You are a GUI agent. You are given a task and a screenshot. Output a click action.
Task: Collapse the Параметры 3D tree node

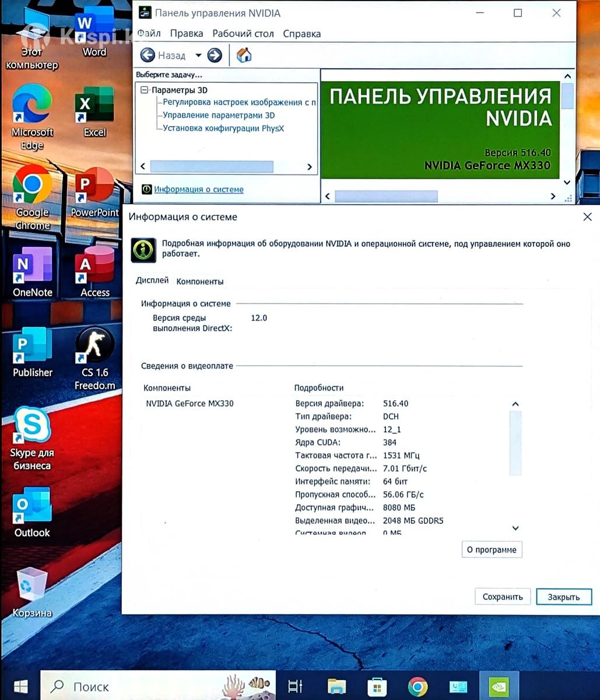pyautogui.click(x=145, y=90)
